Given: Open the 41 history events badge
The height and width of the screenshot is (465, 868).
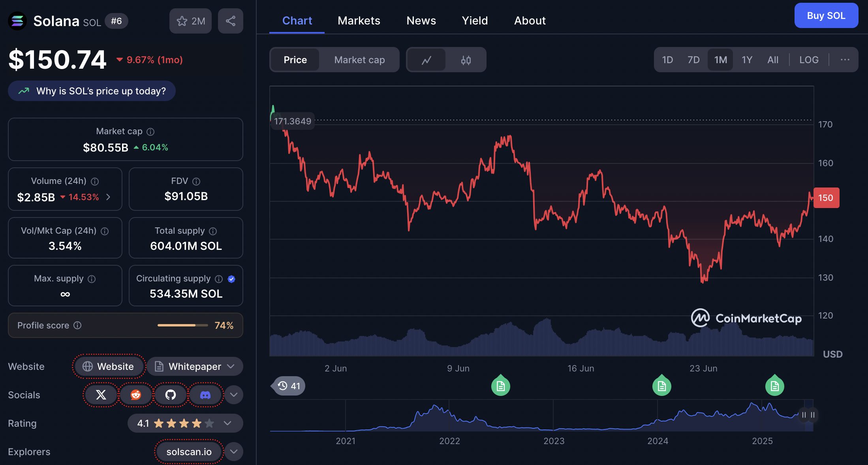Looking at the screenshot, I should pyautogui.click(x=289, y=386).
